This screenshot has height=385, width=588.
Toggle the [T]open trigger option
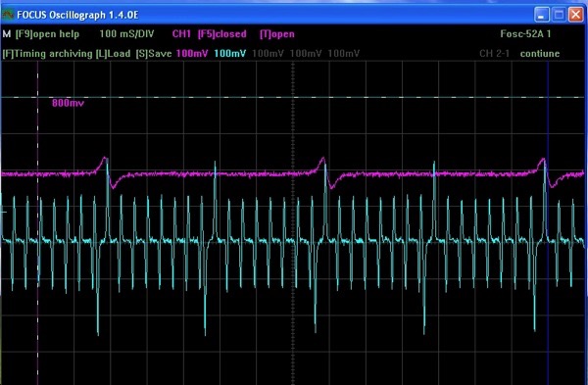coord(277,34)
